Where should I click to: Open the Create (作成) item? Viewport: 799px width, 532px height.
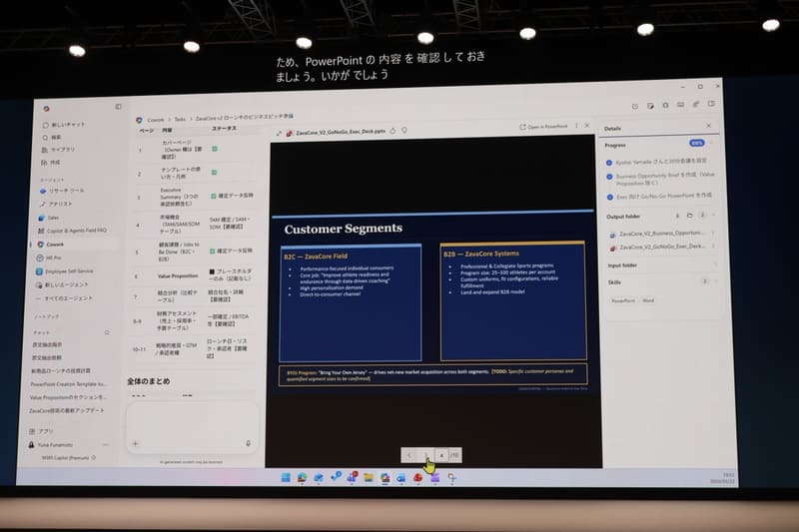tap(51, 163)
